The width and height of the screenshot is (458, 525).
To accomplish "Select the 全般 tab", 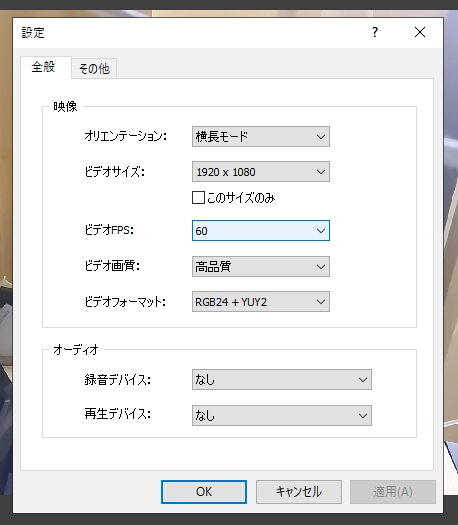I will click(44, 67).
